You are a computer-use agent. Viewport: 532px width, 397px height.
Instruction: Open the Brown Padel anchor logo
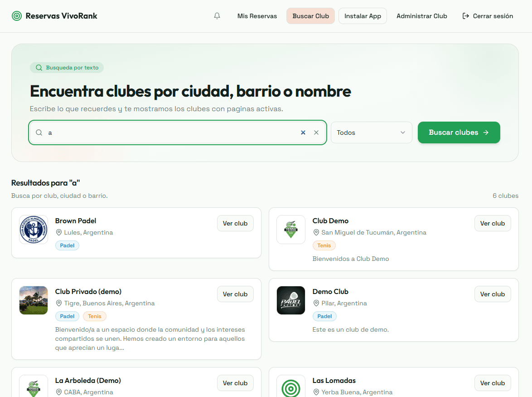(x=34, y=230)
